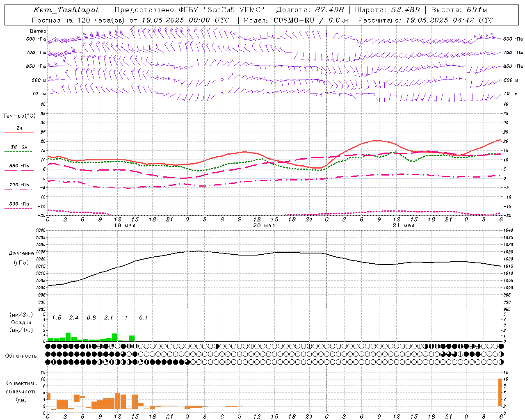
Task: Click the 'Td 2м' dew point legend label
Action: (19, 147)
